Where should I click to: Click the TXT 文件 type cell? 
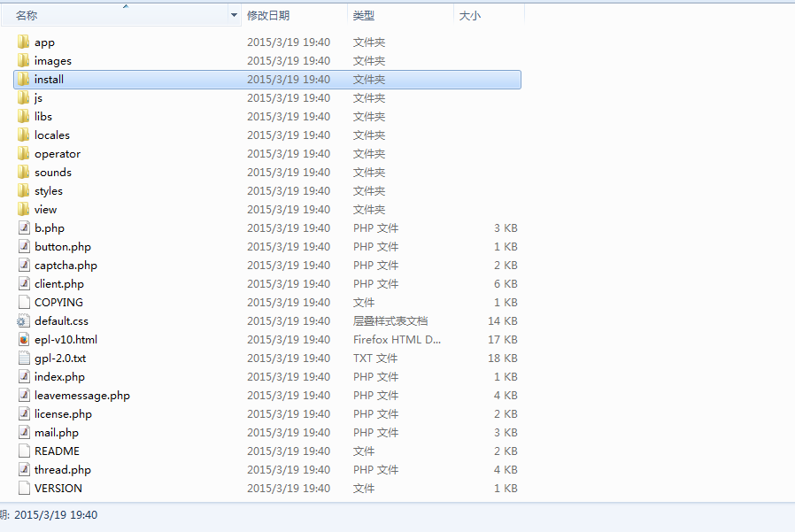click(x=375, y=358)
